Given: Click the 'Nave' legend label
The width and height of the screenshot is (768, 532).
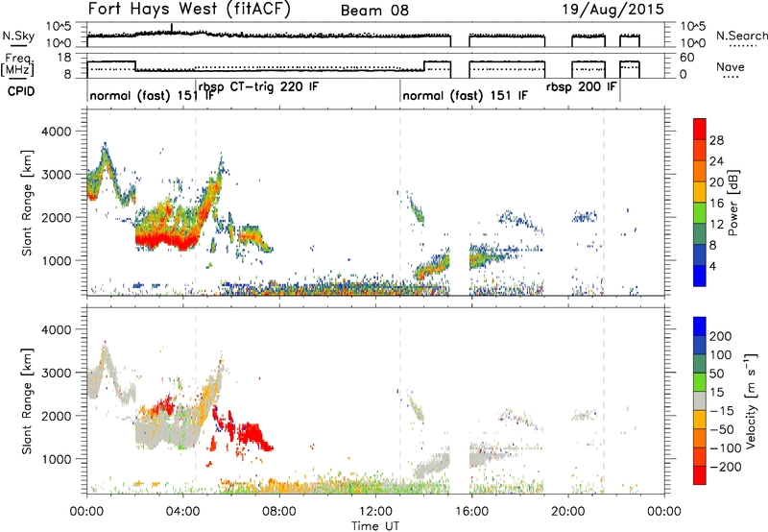Looking at the screenshot, I should click(x=731, y=66).
